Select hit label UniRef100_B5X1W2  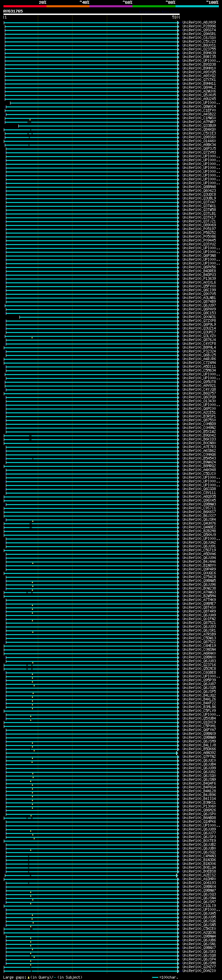pos(199,431)
